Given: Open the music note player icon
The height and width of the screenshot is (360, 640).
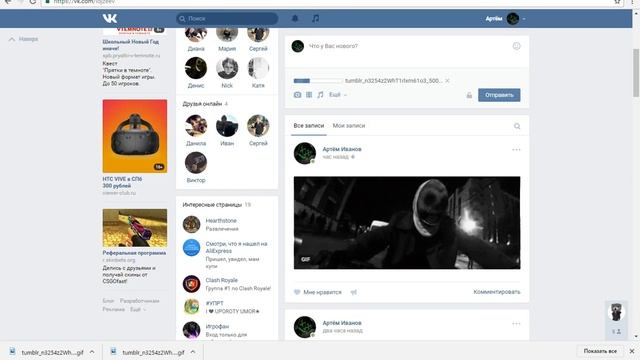Looking at the screenshot, I should 316,18.
